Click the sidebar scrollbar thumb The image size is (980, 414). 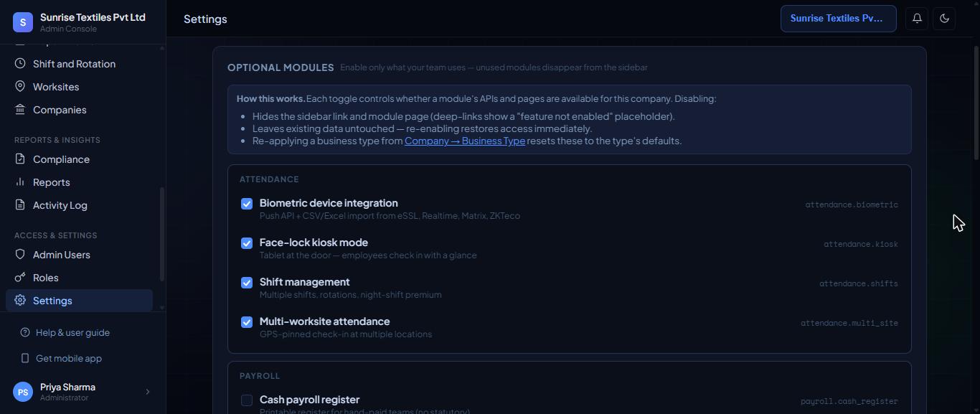[162, 234]
